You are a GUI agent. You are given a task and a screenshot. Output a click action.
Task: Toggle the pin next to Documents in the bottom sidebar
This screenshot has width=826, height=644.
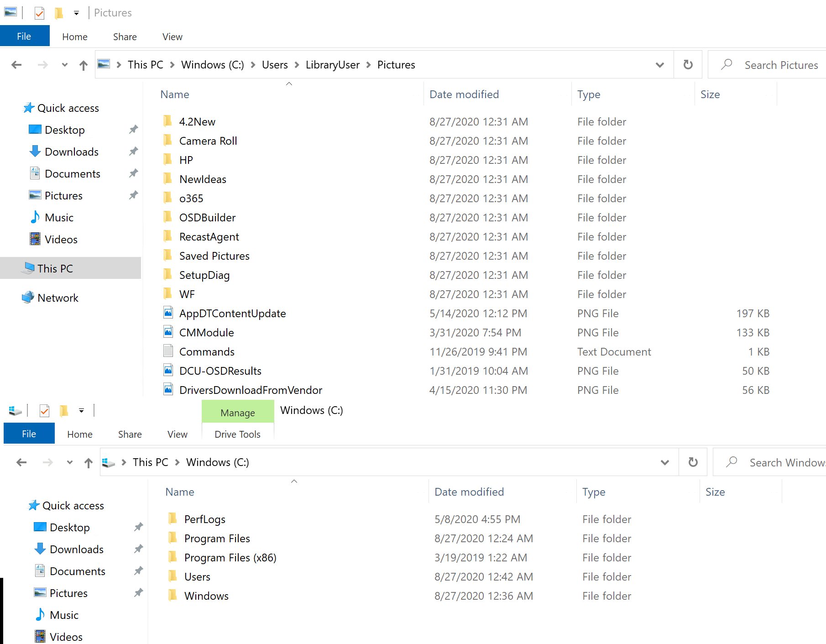tap(138, 571)
